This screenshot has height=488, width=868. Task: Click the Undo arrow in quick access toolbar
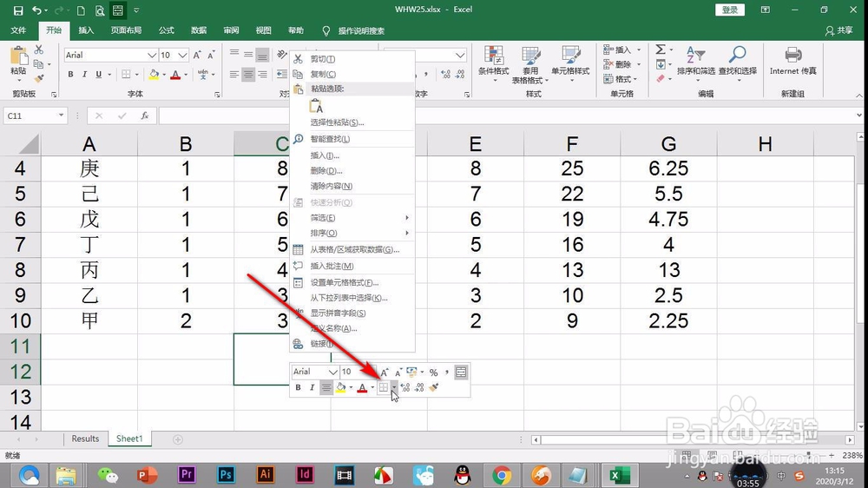(36, 10)
